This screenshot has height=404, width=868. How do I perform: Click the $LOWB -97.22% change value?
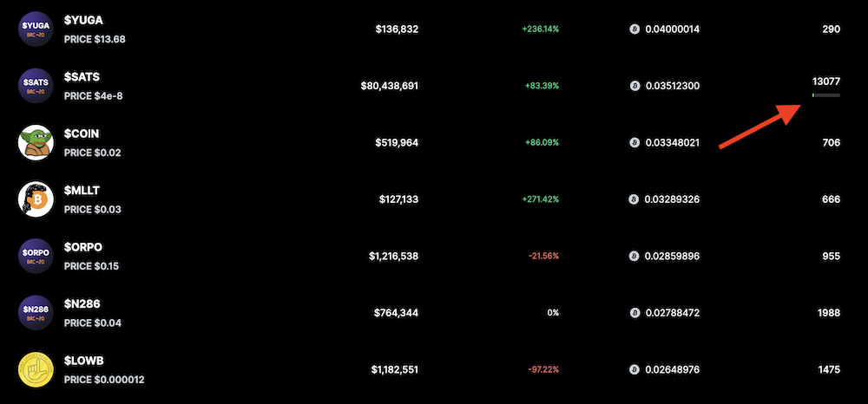(x=543, y=370)
